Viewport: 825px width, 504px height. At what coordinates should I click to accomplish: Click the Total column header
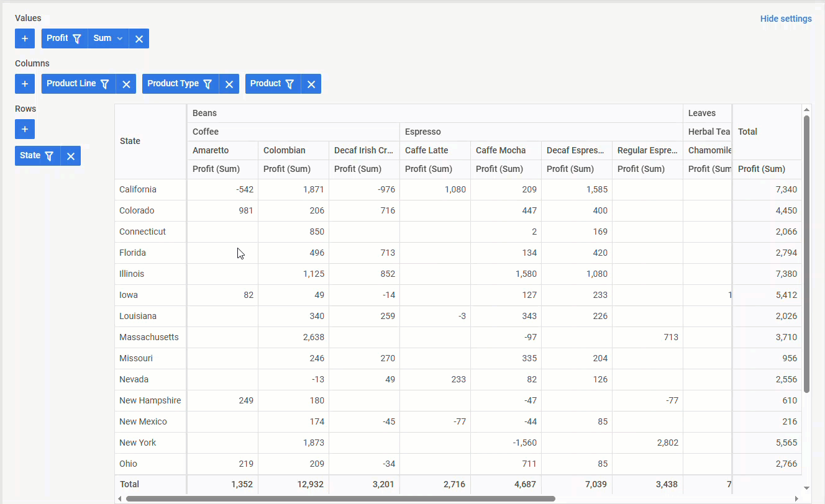tap(767, 132)
